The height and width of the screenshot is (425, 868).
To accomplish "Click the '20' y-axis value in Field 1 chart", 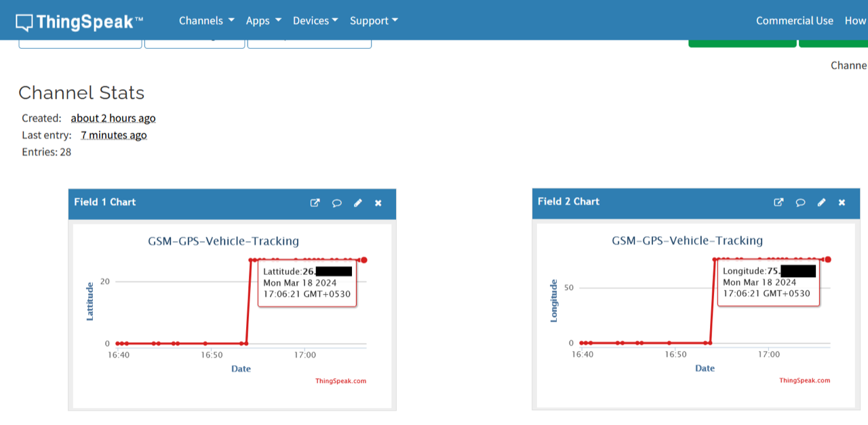I will tap(105, 281).
